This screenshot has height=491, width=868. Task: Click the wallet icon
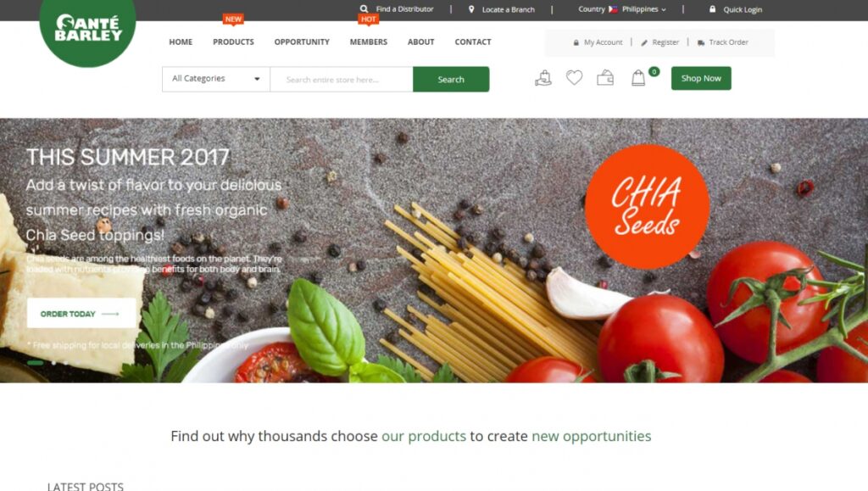pos(605,78)
